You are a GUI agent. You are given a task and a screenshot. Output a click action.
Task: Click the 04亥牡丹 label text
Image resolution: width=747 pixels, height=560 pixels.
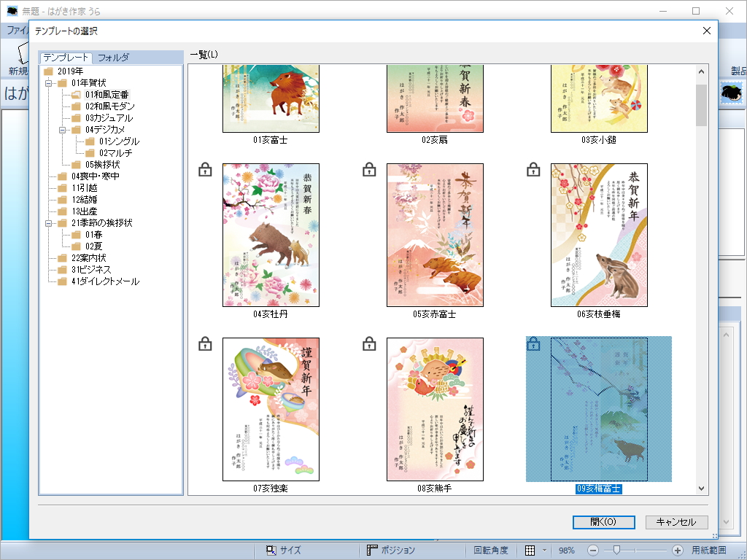270,315
